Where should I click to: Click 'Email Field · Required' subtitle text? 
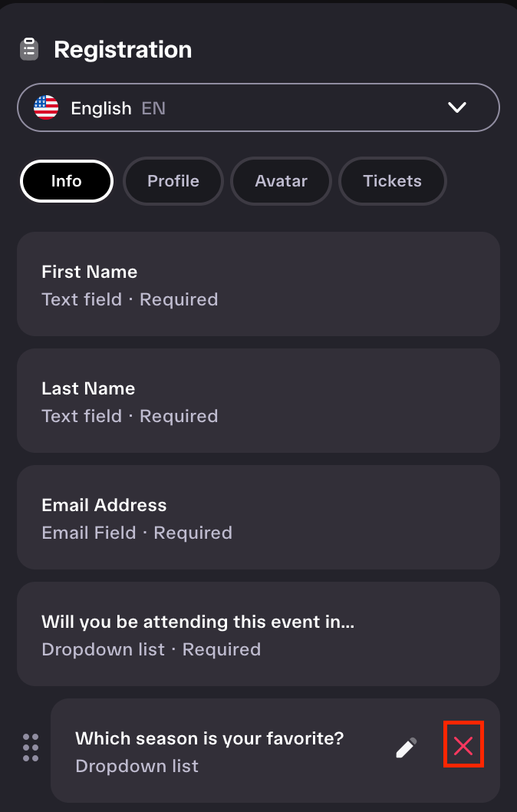pos(137,533)
